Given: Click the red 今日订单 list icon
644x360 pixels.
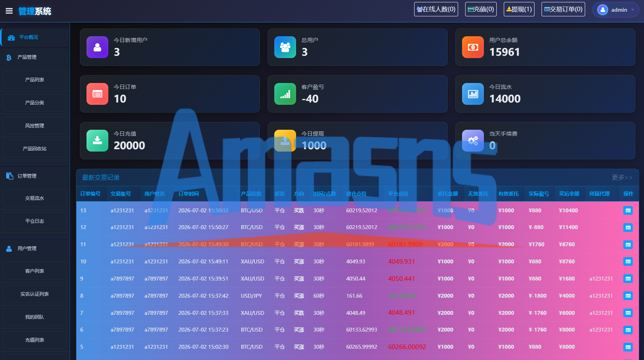Looking at the screenshot, I should 97,94.
